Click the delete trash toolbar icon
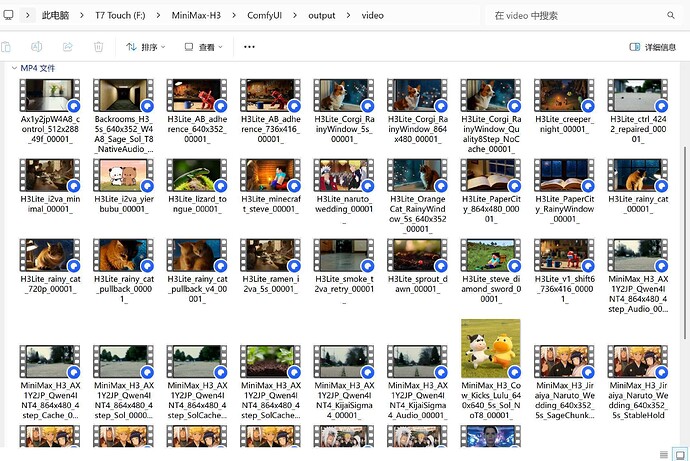Viewport: 690px width, 461px height. (99, 47)
